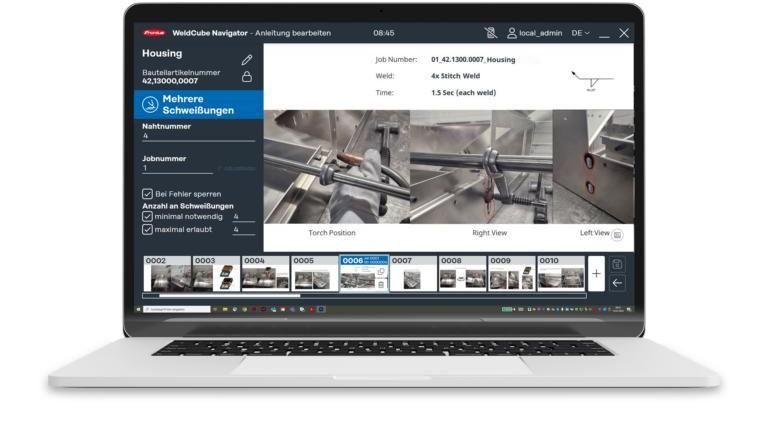This screenshot has width=768, height=432.
Task: Click the copy icon on step 0006
Action: (x=381, y=271)
